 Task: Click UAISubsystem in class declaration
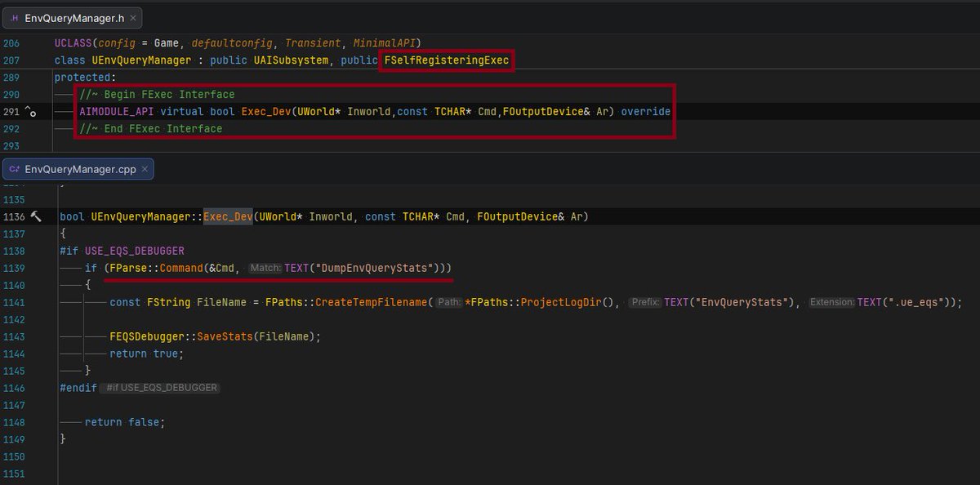point(290,60)
